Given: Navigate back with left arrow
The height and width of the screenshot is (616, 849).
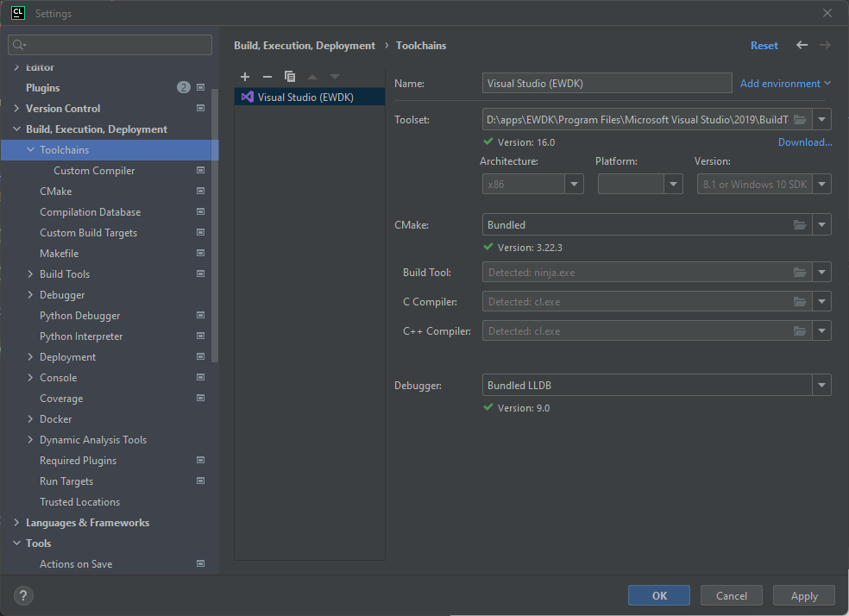Looking at the screenshot, I should (802, 45).
